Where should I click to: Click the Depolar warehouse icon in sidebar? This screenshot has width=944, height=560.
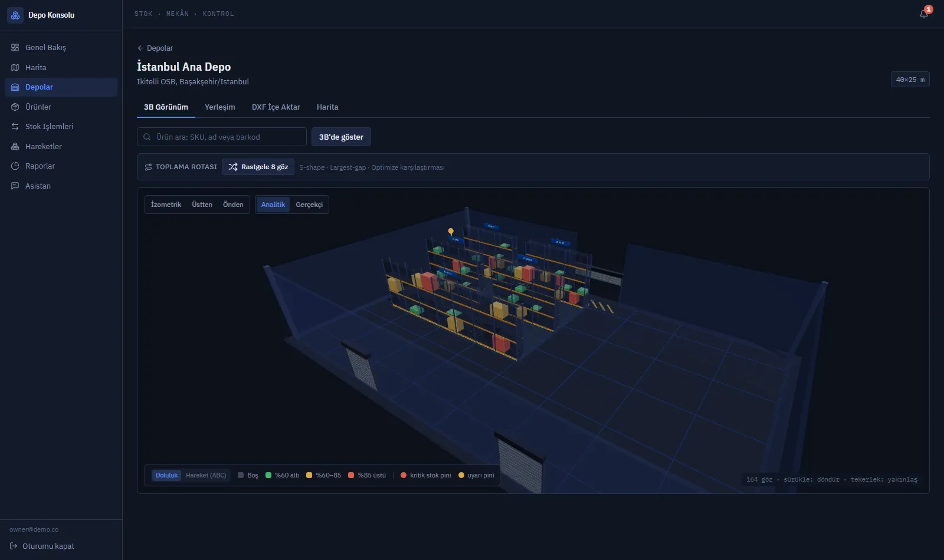coord(15,87)
